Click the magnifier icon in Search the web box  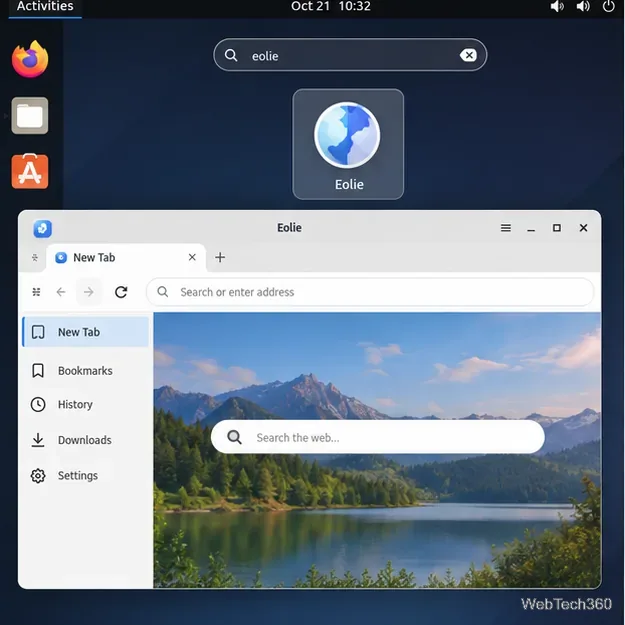(x=234, y=437)
